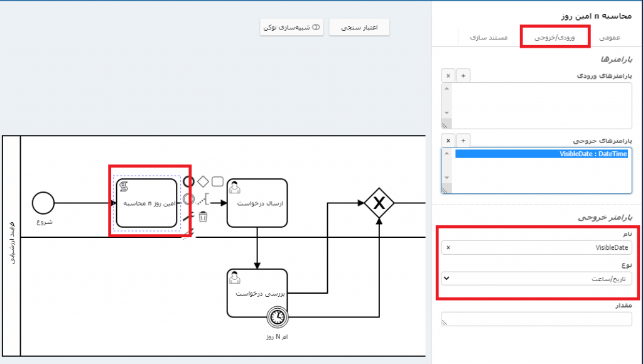643x364 pixels.
Task: Select the ارسال درخواست user task
Action: click(x=257, y=203)
